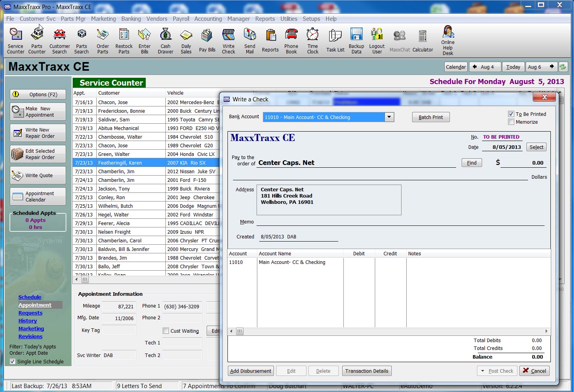The image size is (574, 392).
Task: Open the Phone Book
Action: [292, 40]
